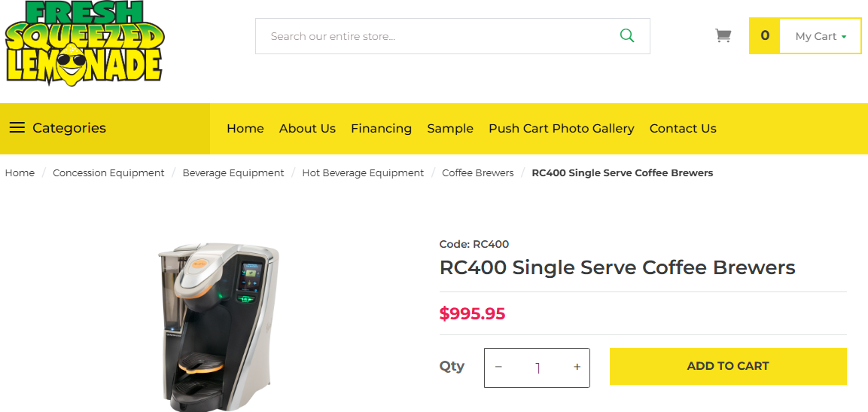
Task: Click the search magnifier icon
Action: (626, 36)
